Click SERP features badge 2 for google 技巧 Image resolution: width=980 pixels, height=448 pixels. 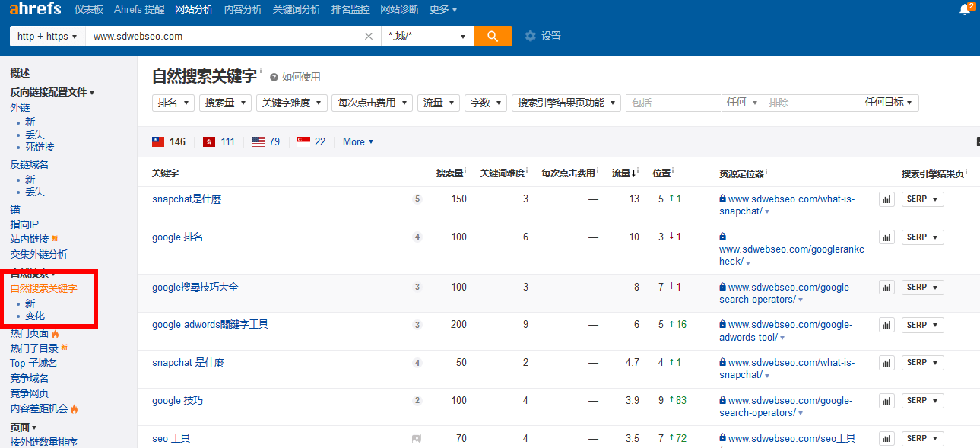point(417,401)
